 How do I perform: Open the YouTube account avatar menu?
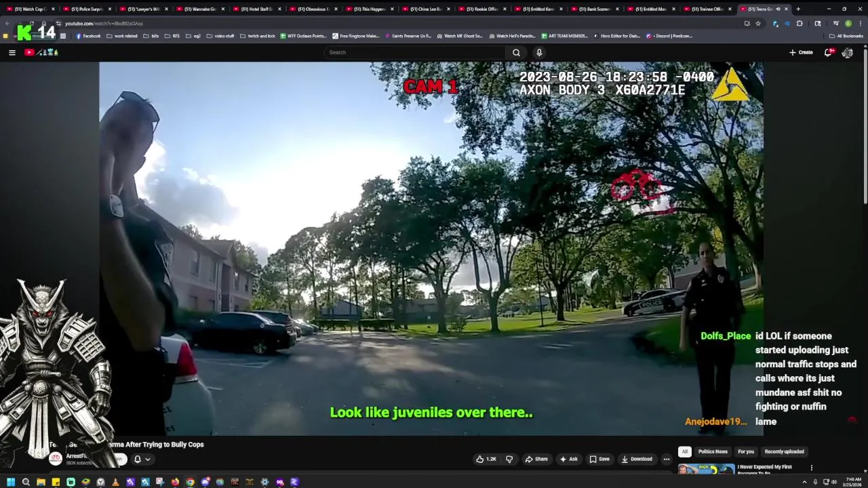[x=847, y=52]
